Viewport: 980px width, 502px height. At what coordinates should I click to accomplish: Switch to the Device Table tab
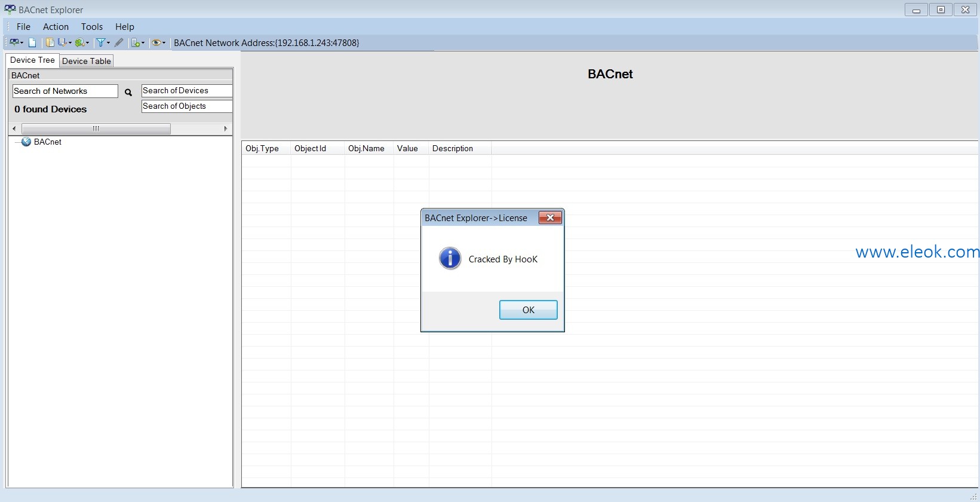point(87,61)
